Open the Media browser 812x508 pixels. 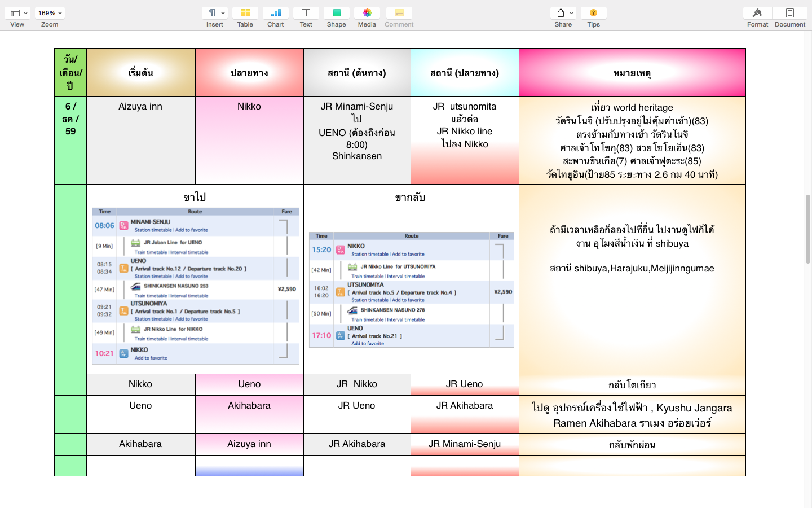click(367, 13)
